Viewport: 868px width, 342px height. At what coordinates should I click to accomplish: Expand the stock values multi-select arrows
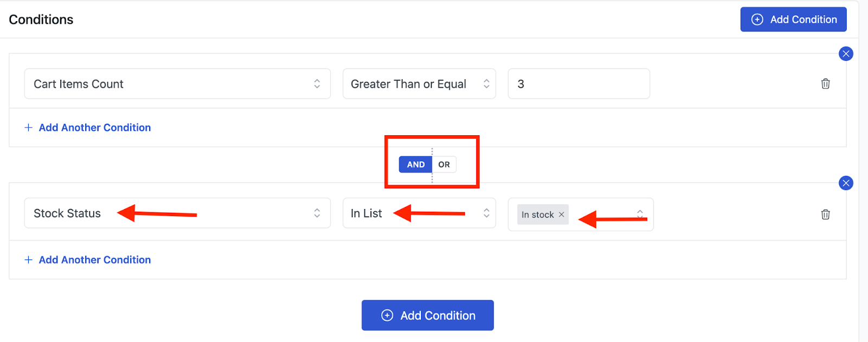[640, 214]
